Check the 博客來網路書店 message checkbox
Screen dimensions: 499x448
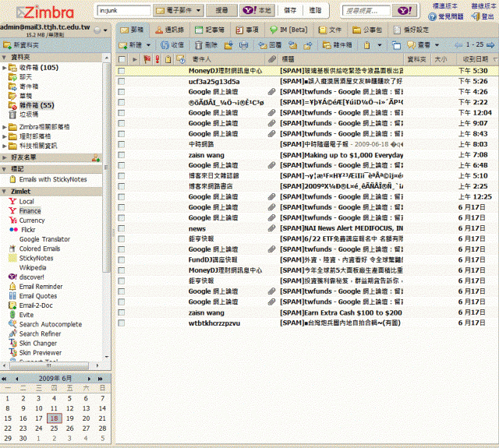(122, 186)
